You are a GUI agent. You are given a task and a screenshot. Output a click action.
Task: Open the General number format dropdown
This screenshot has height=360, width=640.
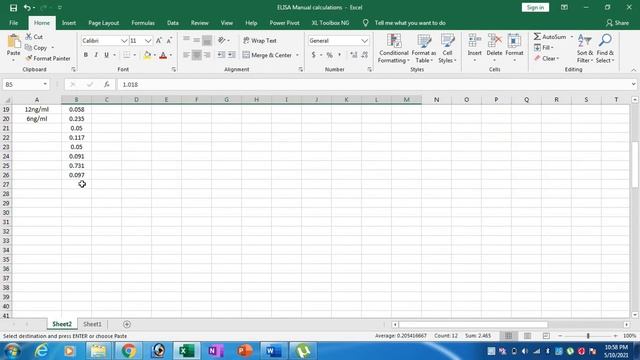point(364,41)
